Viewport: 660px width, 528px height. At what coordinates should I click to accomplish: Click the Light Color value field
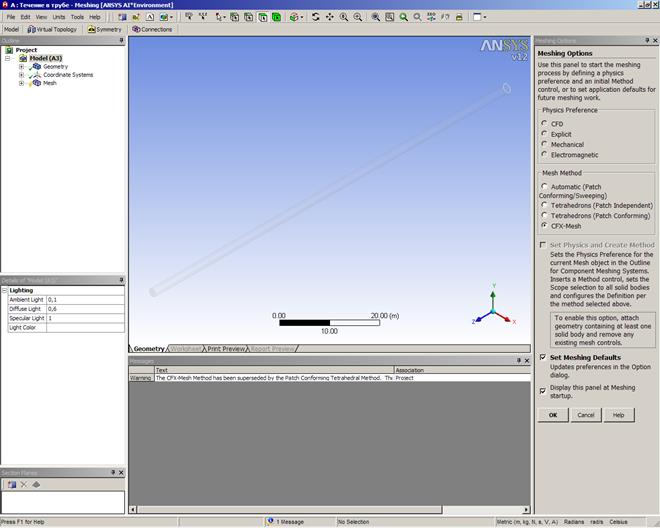(x=85, y=327)
